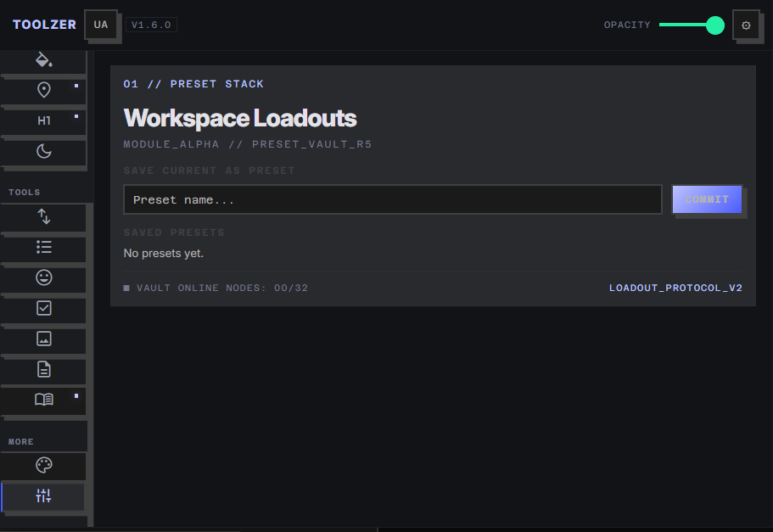Open the open-book reader tool

point(43,400)
